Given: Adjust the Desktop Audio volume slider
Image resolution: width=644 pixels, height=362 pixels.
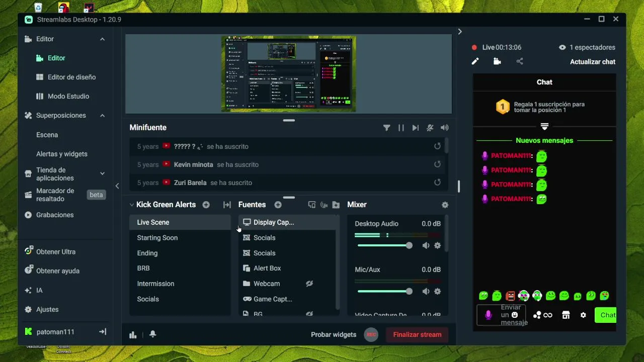Looking at the screenshot, I should pyautogui.click(x=385, y=245).
